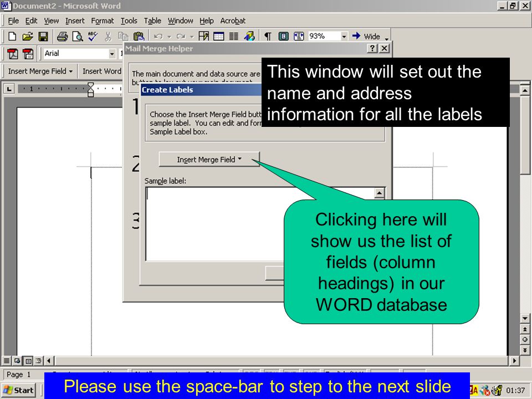Open Print Preview
This screenshot has height=399, width=532.
coord(78,37)
